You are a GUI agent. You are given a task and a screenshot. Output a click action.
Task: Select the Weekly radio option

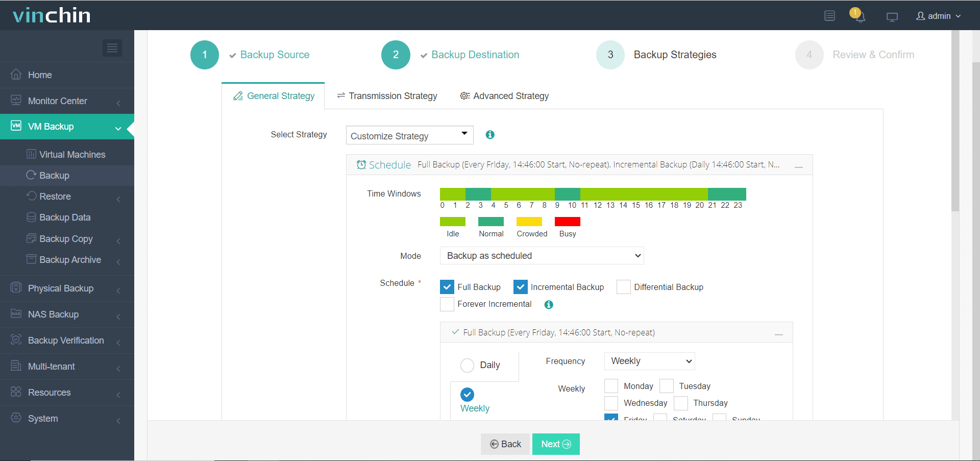pyautogui.click(x=467, y=395)
